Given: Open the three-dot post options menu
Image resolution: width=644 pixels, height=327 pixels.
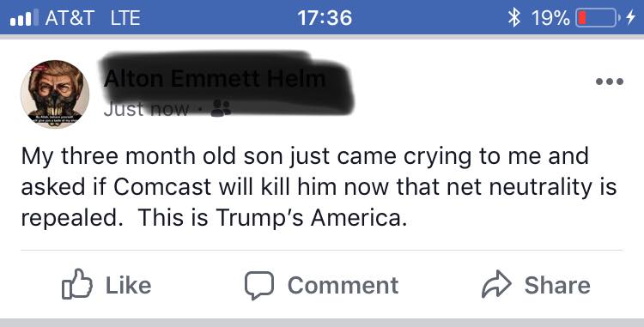Looking at the screenshot, I should point(610,82).
